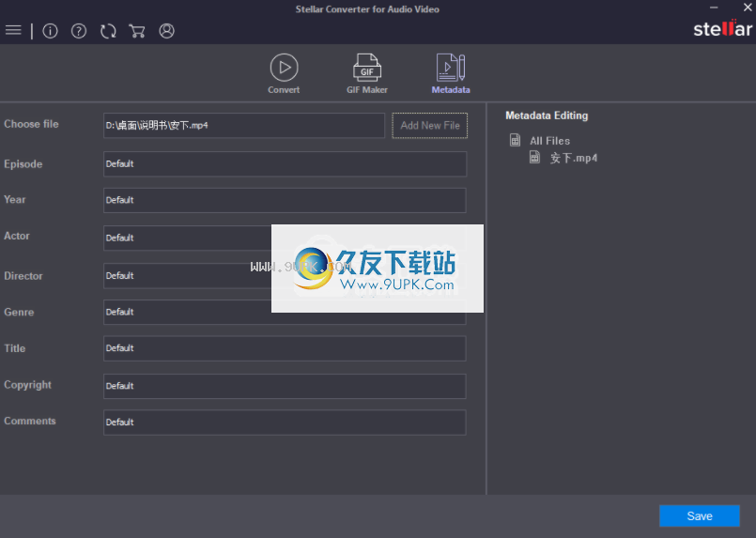
Task: Open the help question mark icon
Action: click(79, 31)
